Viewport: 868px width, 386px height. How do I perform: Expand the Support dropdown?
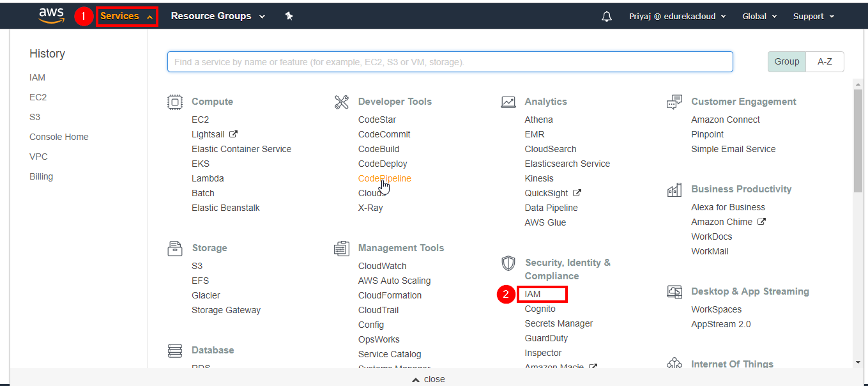pos(814,17)
